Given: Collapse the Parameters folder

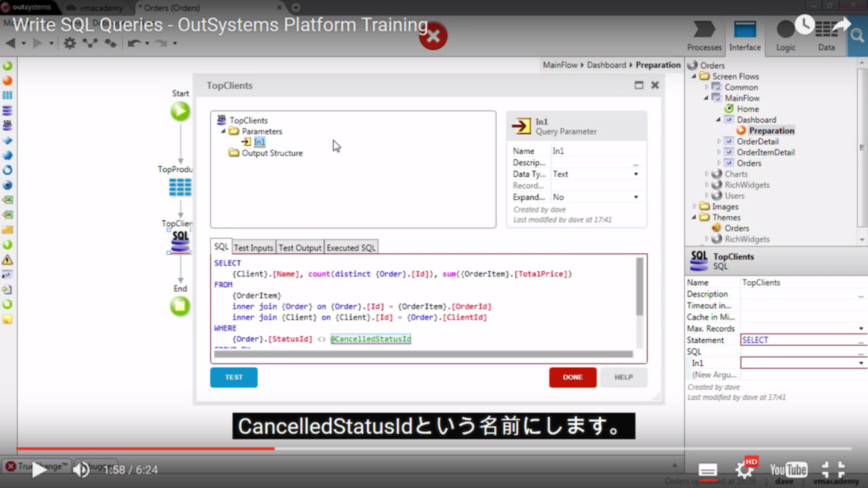Looking at the screenshot, I should pyautogui.click(x=224, y=132).
